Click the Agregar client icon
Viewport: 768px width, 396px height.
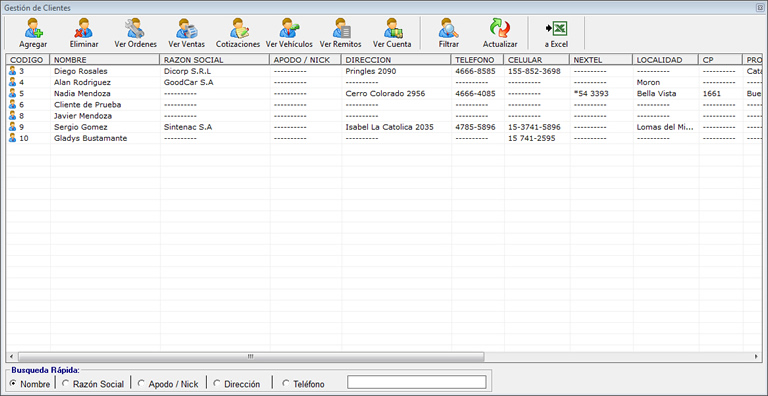tap(33, 28)
